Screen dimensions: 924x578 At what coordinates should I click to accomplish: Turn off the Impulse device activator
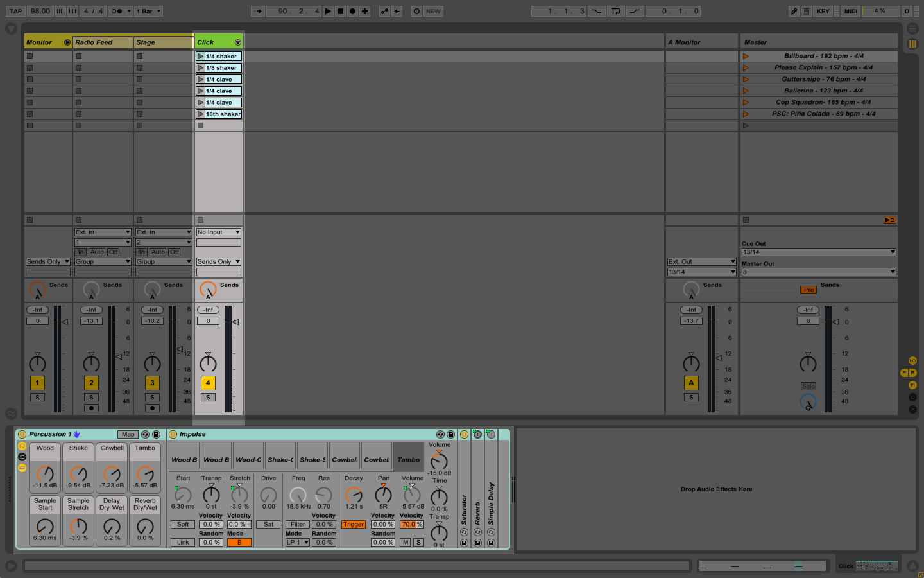173,435
